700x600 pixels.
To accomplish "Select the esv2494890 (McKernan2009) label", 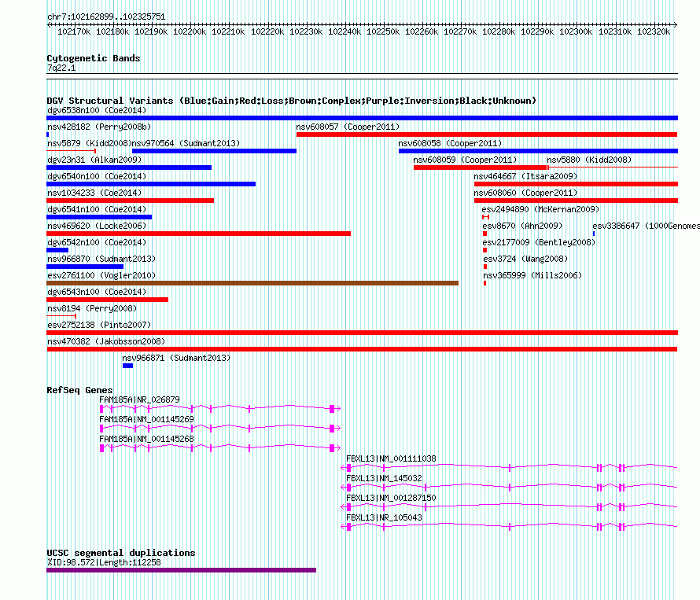I will click(x=540, y=209).
